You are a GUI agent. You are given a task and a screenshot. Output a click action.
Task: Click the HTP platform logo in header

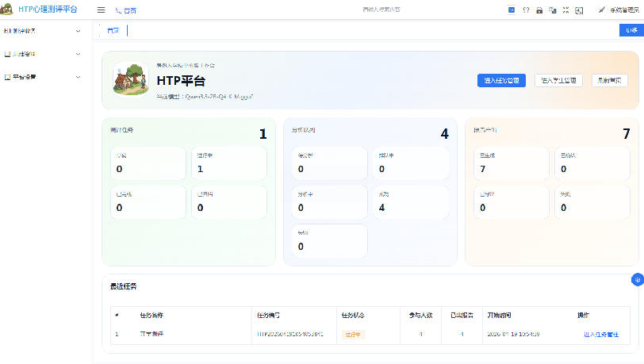[x=6, y=9]
